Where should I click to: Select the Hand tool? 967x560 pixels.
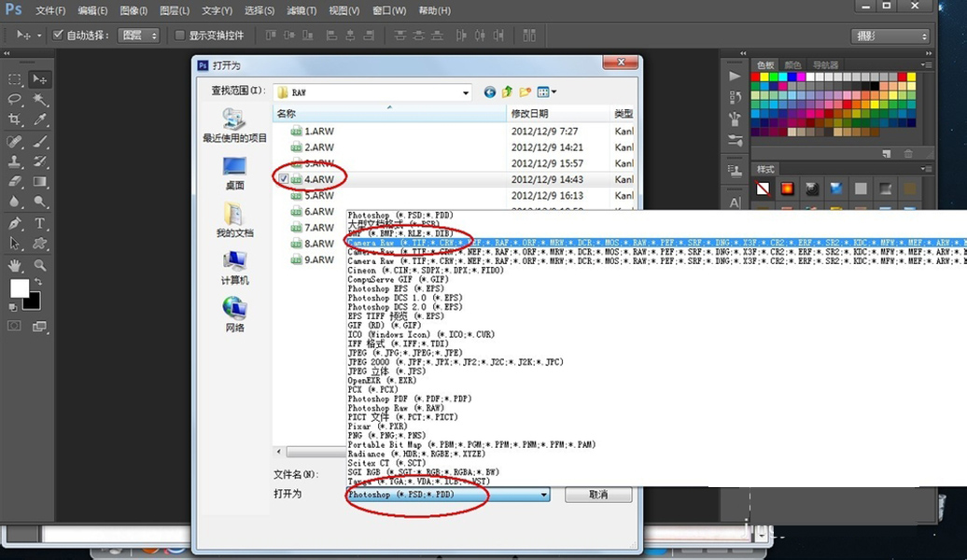[x=14, y=265]
